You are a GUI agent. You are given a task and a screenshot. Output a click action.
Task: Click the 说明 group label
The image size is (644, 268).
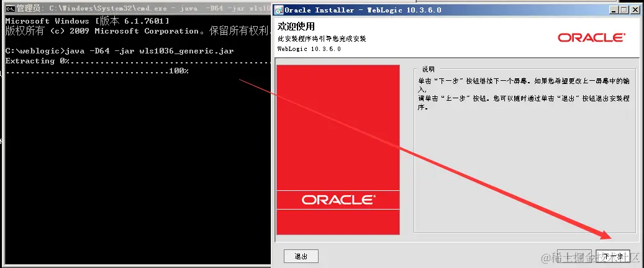tap(427, 69)
